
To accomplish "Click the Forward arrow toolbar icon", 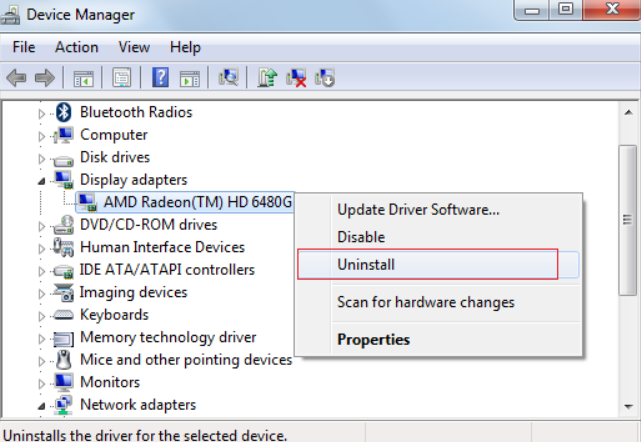I will (x=43, y=77).
